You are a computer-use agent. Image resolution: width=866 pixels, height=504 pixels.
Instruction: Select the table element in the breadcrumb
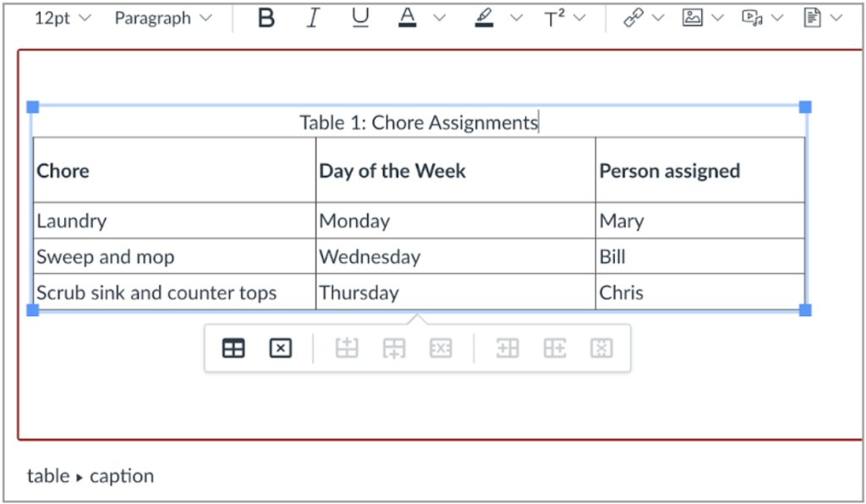pyautogui.click(x=47, y=476)
